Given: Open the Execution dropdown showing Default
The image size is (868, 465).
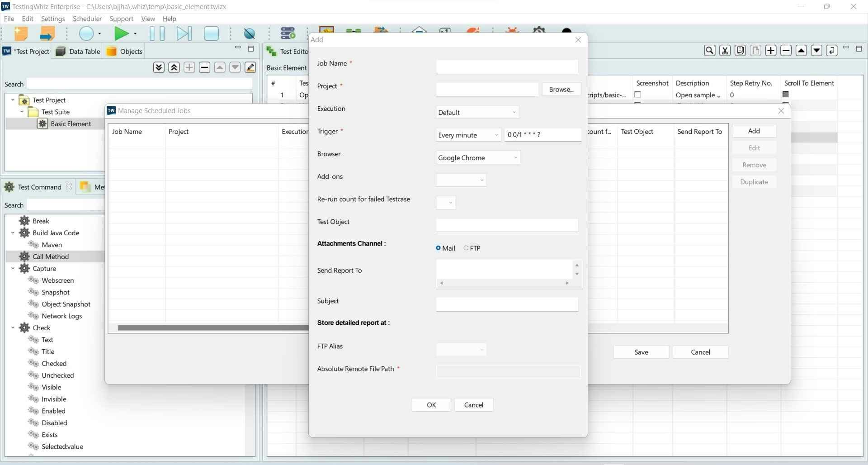Looking at the screenshot, I should click(x=477, y=112).
